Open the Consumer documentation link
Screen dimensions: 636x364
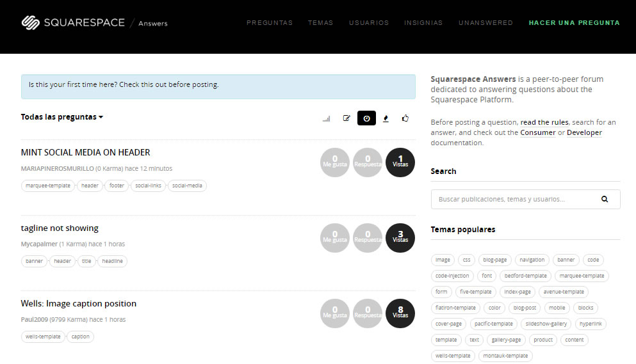coord(538,132)
